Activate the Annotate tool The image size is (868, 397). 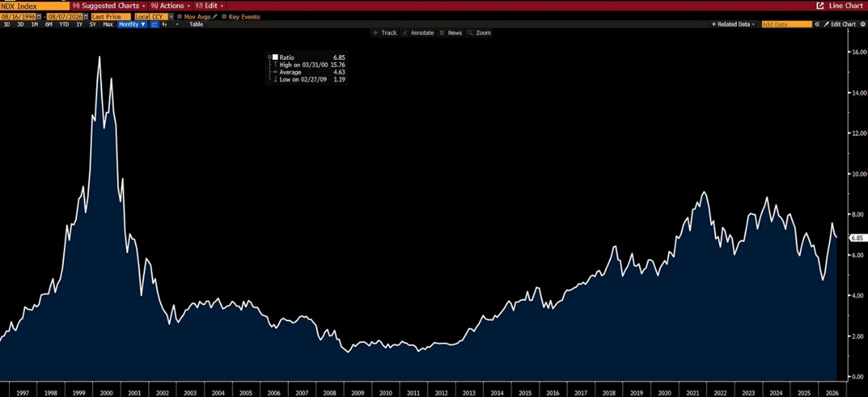[418, 33]
